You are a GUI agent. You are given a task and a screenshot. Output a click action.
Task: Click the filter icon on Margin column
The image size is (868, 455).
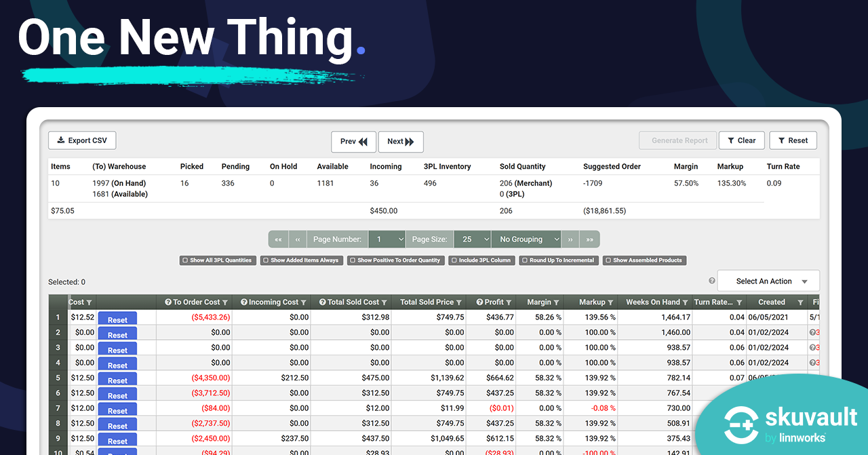tap(556, 302)
